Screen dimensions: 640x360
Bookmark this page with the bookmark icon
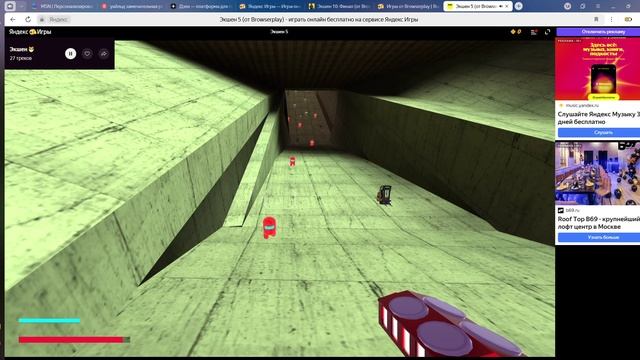(x=596, y=19)
